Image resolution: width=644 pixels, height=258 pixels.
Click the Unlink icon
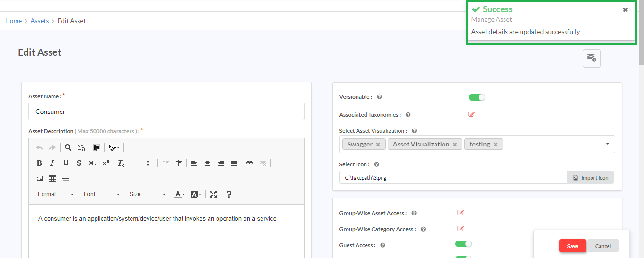tap(263, 163)
